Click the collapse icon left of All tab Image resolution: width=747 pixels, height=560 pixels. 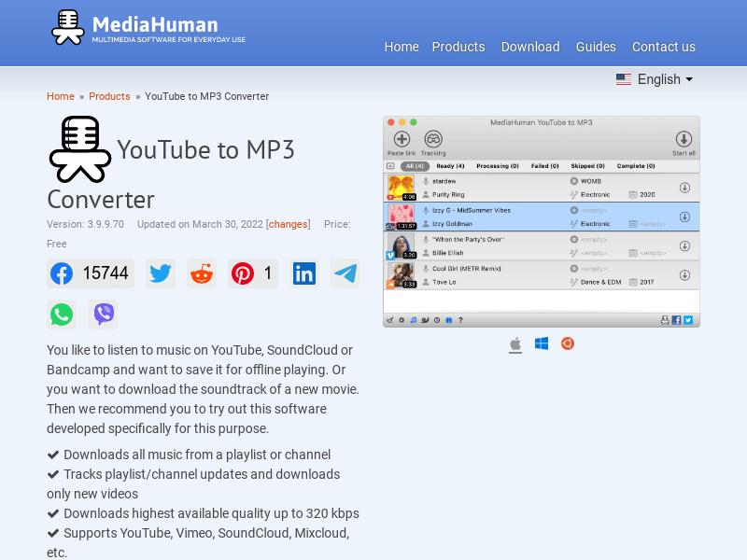390,166
